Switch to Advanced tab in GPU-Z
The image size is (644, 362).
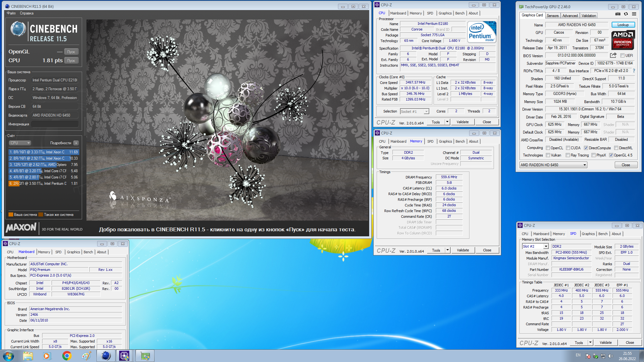click(x=570, y=16)
